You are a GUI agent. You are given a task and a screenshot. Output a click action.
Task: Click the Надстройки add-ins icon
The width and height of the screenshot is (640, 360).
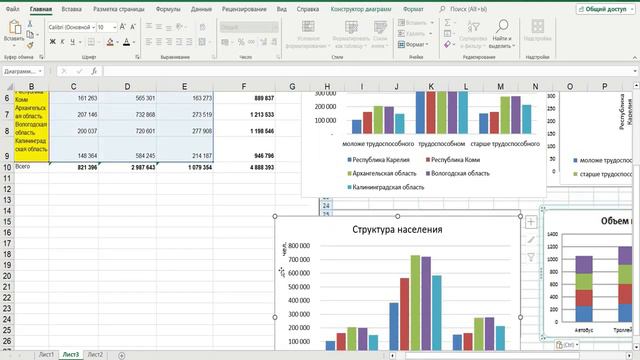pos(538,27)
